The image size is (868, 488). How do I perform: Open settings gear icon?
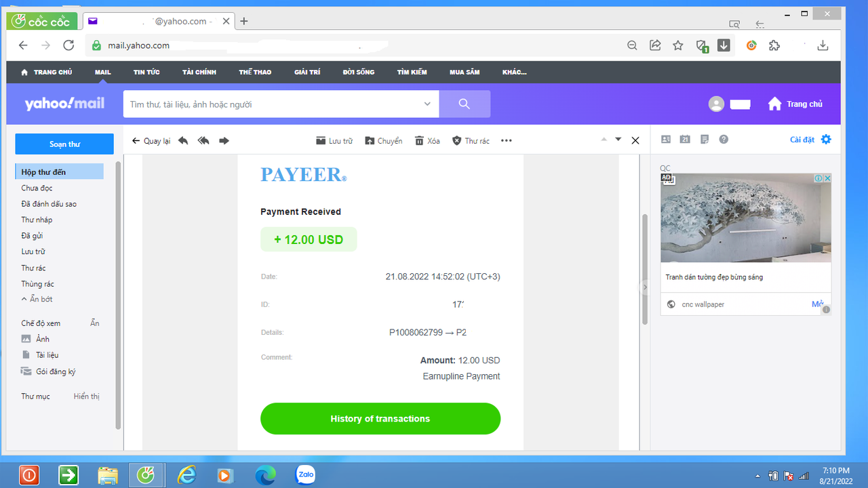point(826,140)
